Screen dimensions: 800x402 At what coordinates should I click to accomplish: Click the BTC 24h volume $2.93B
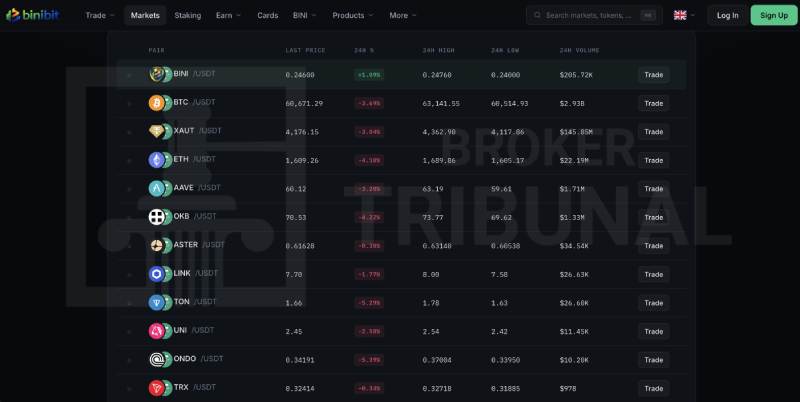pyautogui.click(x=572, y=104)
